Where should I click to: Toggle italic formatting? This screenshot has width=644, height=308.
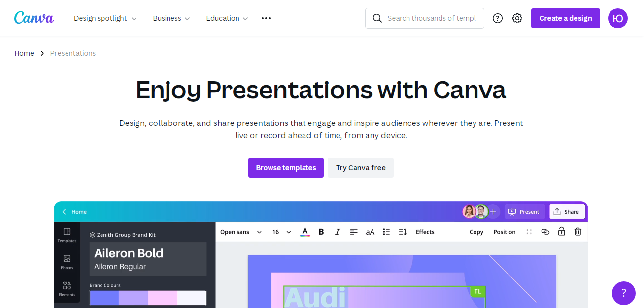pyautogui.click(x=338, y=232)
